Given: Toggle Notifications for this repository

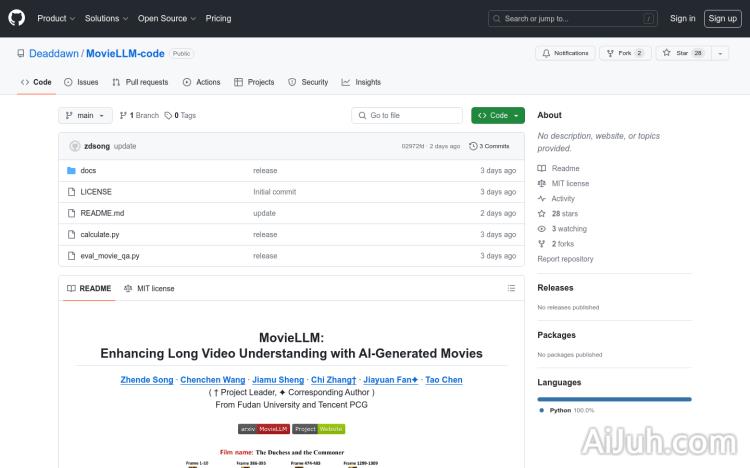Looking at the screenshot, I should coord(565,53).
